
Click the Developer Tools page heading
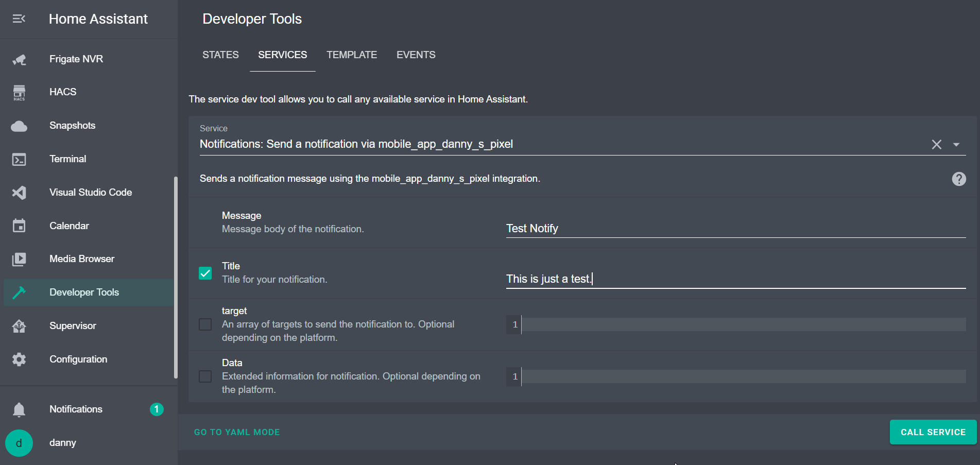tap(252, 19)
